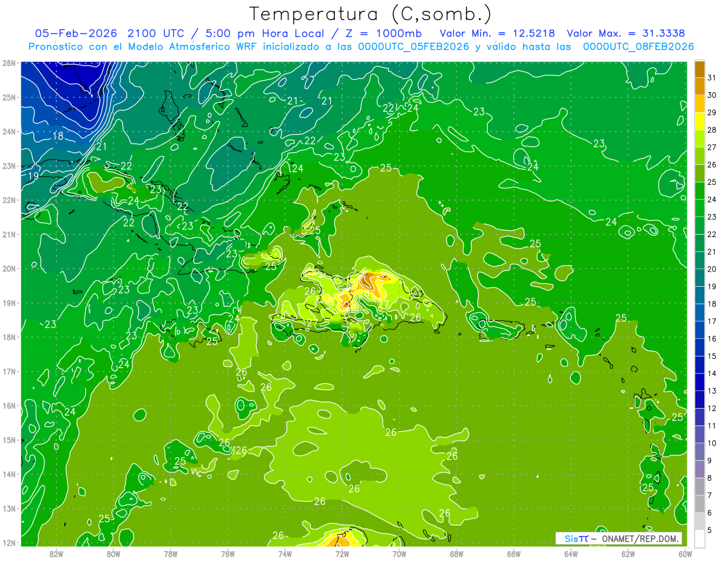
Task: Click the dark orange swatch atop the color scale
Action: click(699, 69)
